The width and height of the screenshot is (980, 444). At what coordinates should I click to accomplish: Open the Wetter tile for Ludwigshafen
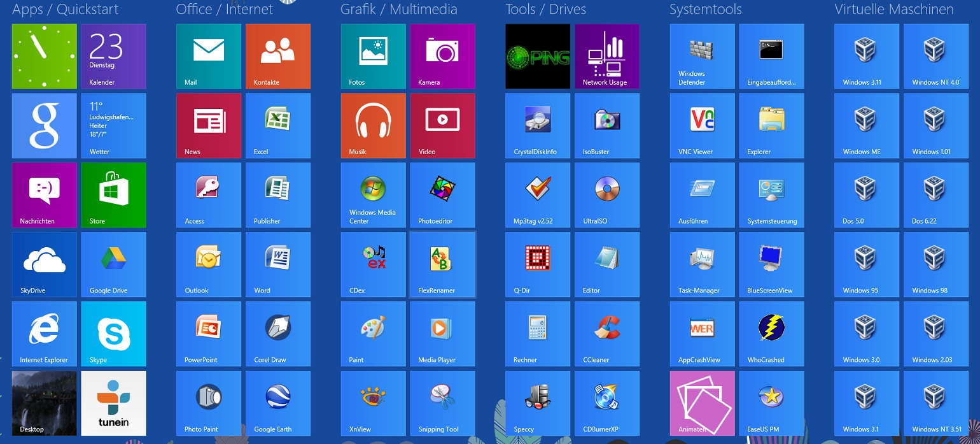[114, 125]
